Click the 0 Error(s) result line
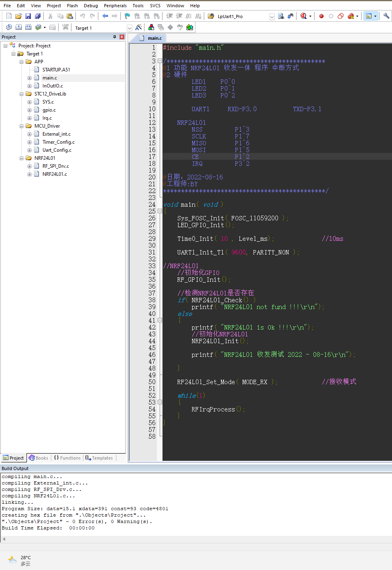This screenshot has height=570, width=392. coord(77,522)
